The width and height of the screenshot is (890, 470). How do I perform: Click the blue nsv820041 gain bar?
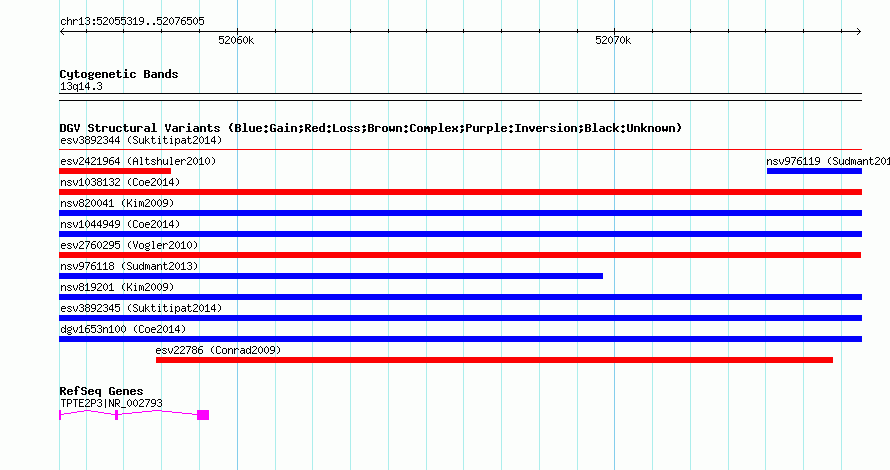tap(460, 213)
